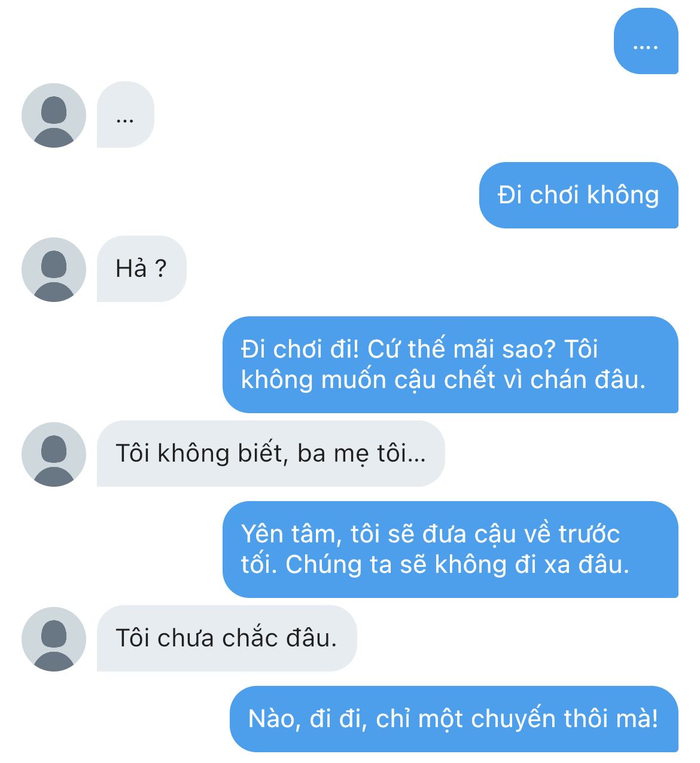The height and width of the screenshot is (763, 700).
Task: Open the profile avatar next to "Tôi không biết"
Action: [54, 454]
